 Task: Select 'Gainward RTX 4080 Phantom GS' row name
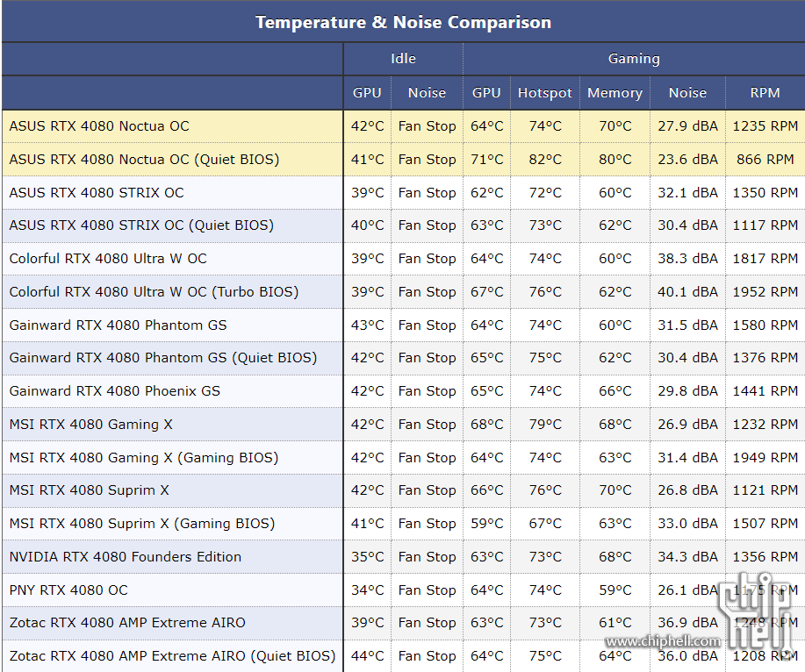click(x=119, y=325)
